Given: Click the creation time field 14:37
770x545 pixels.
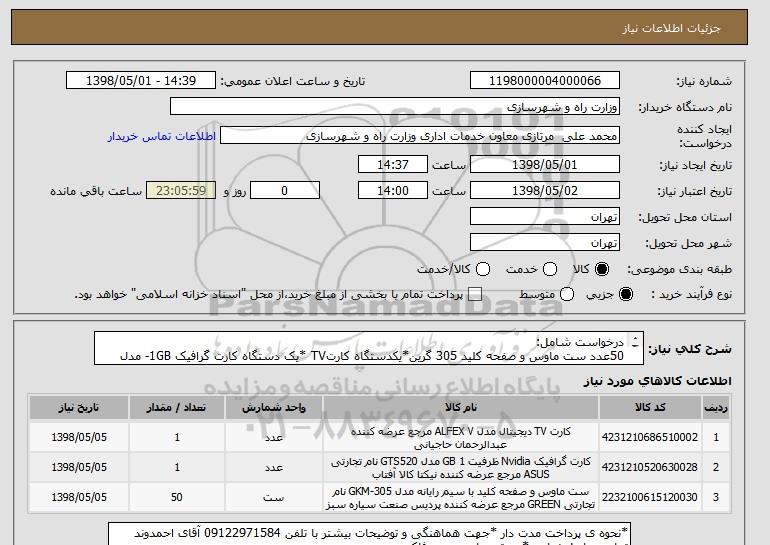Looking at the screenshot, I should [393, 164].
